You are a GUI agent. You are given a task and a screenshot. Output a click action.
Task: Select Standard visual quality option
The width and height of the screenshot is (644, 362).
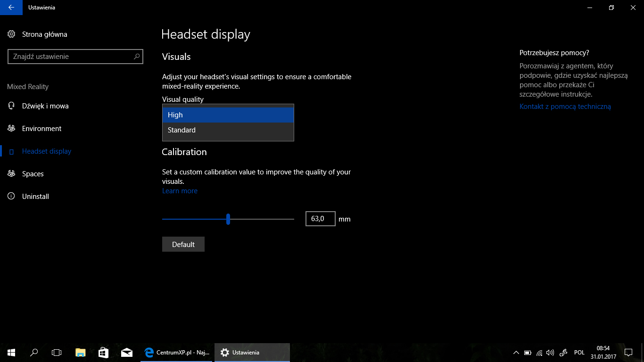pyautogui.click(x=228, y=130)
